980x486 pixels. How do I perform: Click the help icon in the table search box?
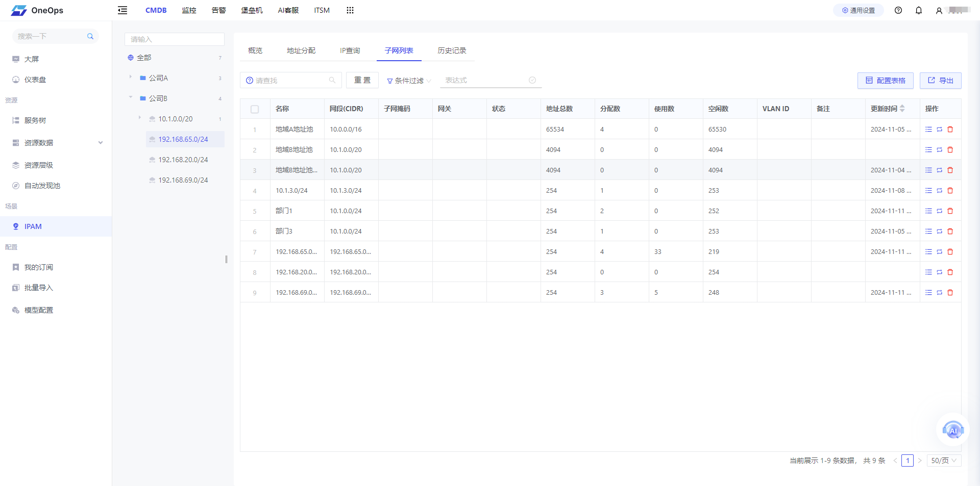tap(250, 81)
